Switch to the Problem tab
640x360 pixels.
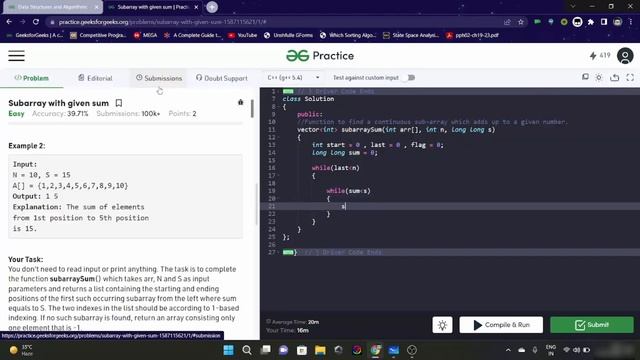(x=31, y=78)
